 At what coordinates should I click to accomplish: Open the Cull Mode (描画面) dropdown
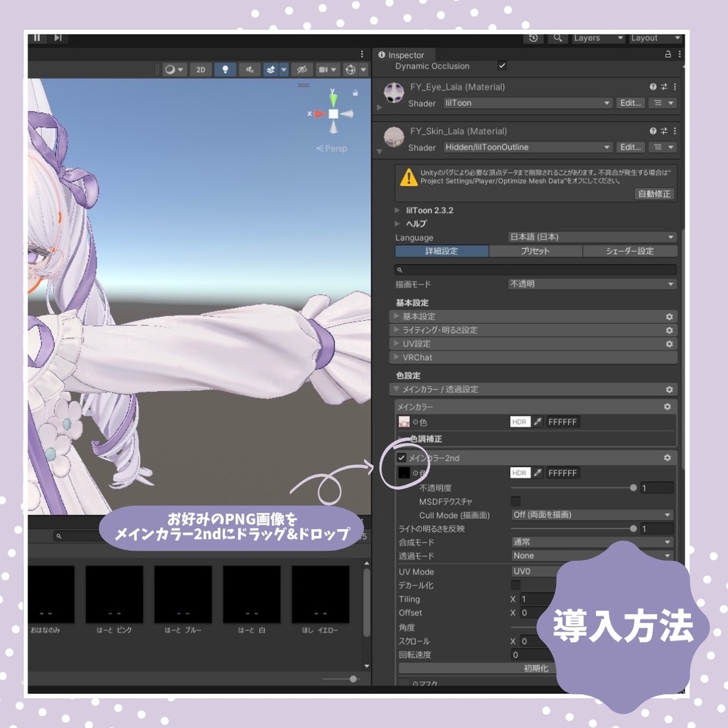[x=592, y=515]
